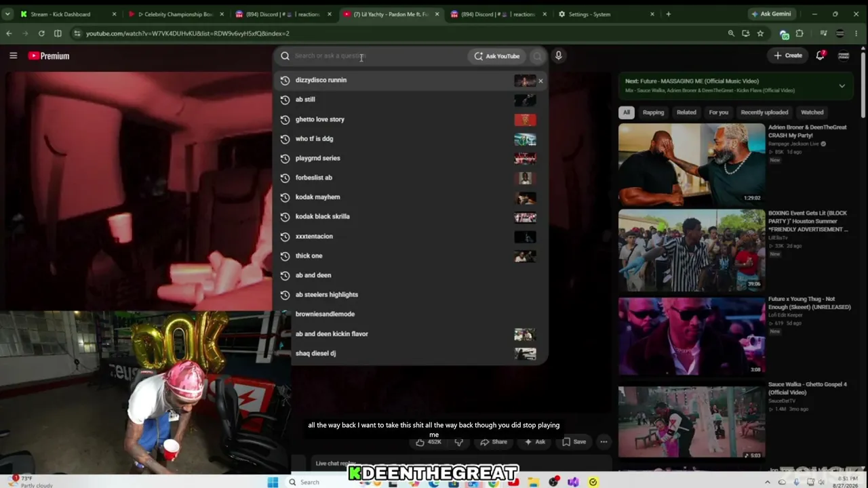Open a new browser tab
This screenshot has width=868, height=488.
668,14
